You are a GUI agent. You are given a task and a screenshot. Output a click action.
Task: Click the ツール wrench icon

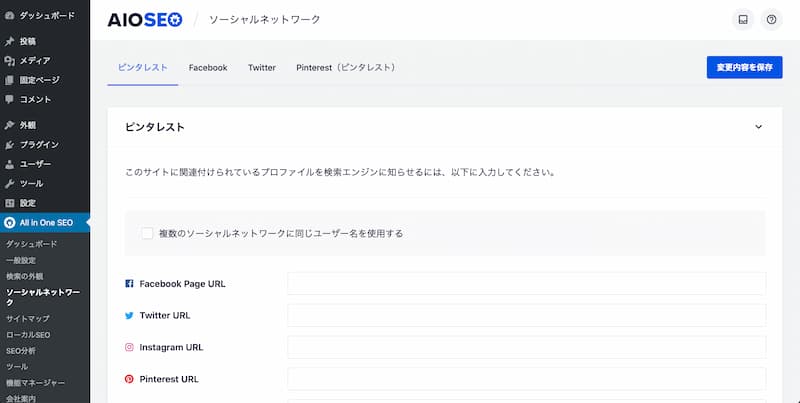click(x=9, y=184)
